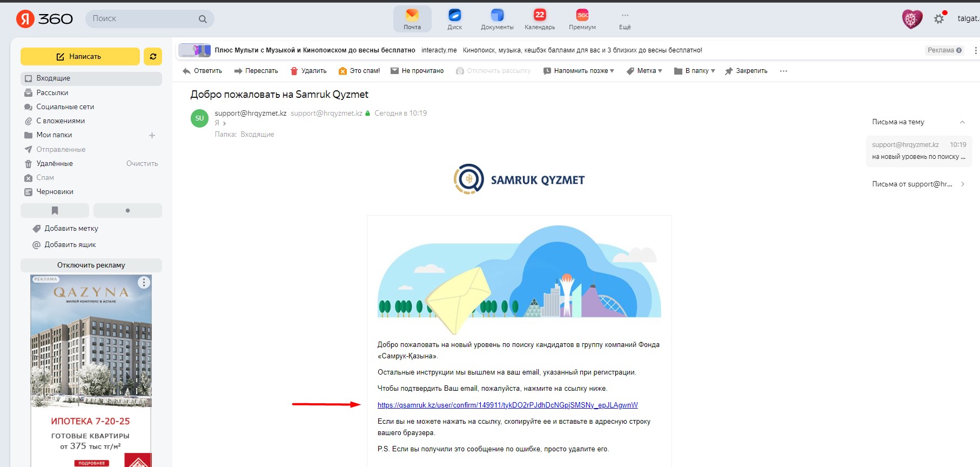Open the QAZYNA ad menu dots
980x467 pixels.
[144, 283]
